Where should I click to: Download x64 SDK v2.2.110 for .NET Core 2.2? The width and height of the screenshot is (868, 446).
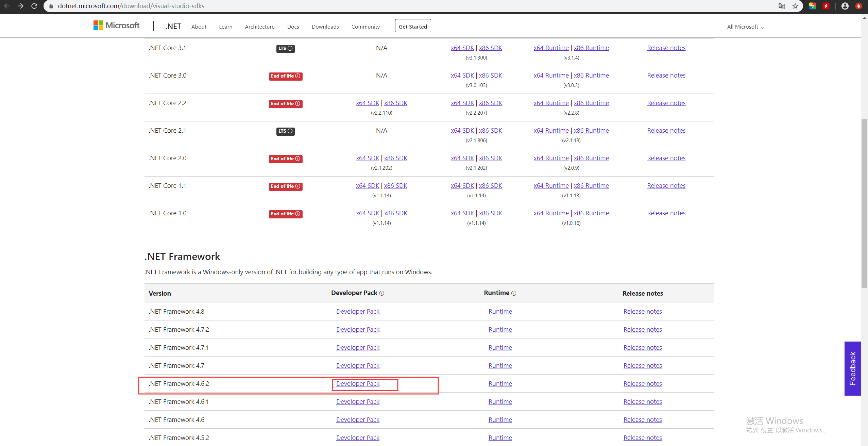(368, 103)
